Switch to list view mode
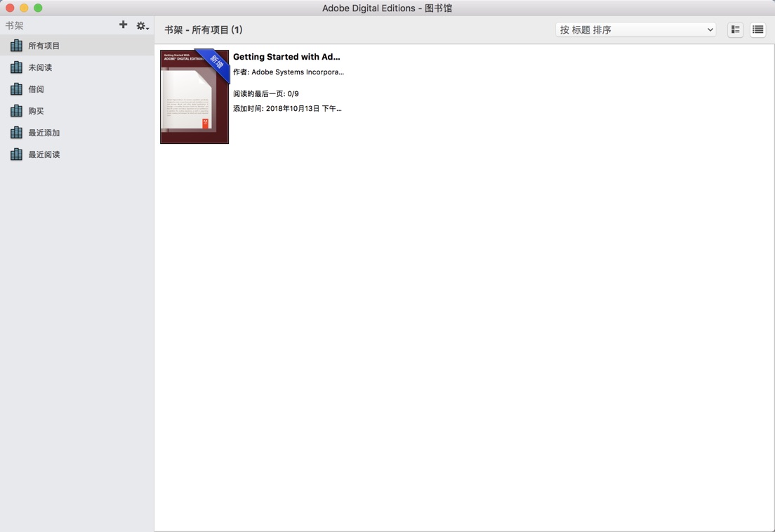Image resolution: width=775 pixels, height=532 pixels. click(757, 29)
